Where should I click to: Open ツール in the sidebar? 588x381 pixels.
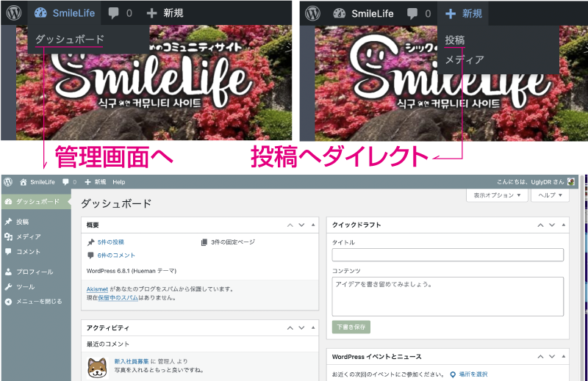(25, 286)
